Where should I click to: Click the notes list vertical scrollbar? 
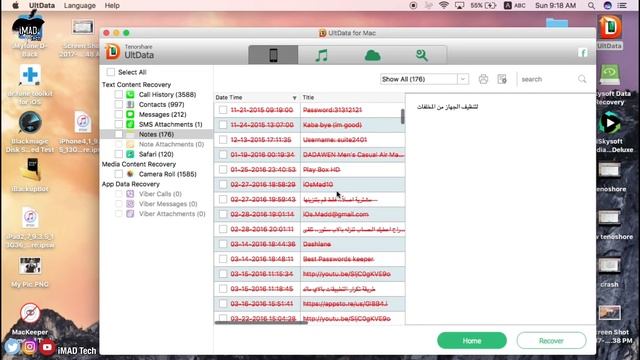pyautogui.click(x=402, y=116)
